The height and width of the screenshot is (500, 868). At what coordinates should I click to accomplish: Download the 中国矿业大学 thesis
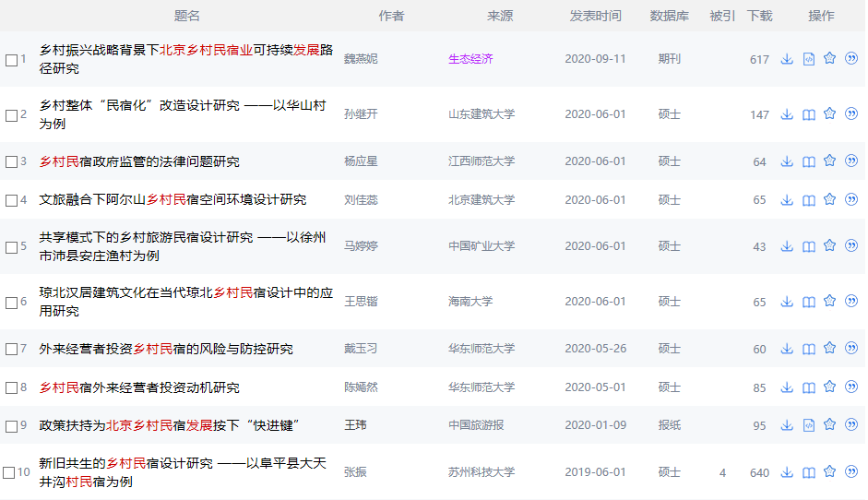787,246
